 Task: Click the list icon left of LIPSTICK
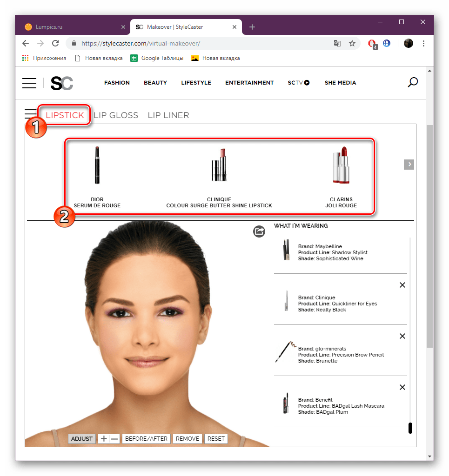tap(30, 113)
